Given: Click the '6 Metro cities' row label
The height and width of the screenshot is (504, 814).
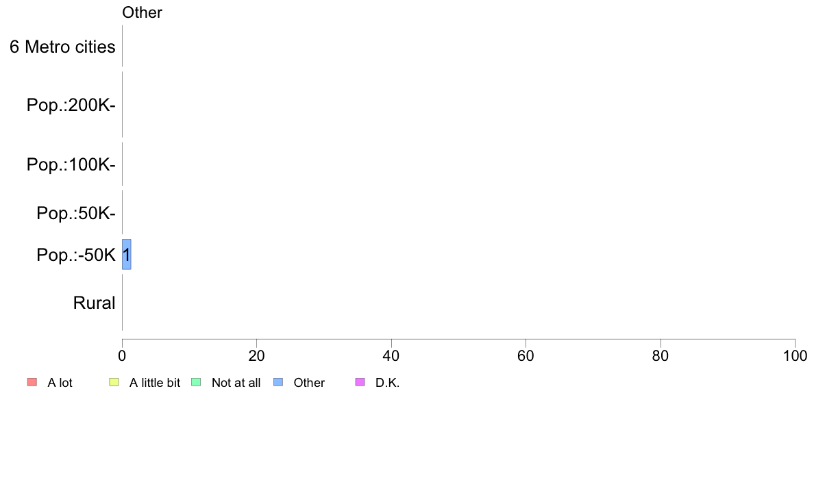Looking at the screenshot, I should tap(62, 47).
